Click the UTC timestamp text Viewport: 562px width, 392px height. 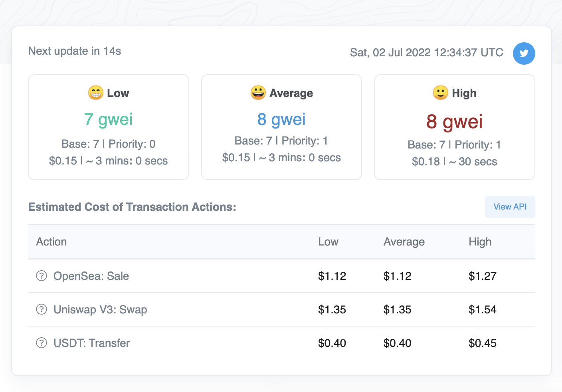click(x=426, y=53)
